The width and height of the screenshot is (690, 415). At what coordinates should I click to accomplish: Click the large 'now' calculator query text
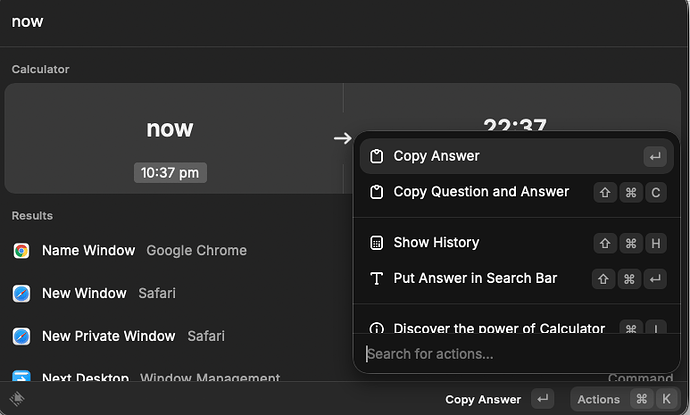click(170, 129)
